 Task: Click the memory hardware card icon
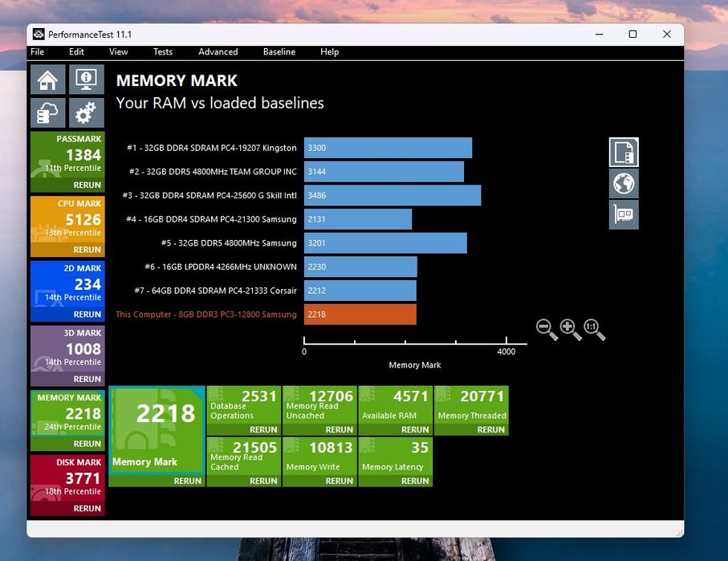[624, 214]
